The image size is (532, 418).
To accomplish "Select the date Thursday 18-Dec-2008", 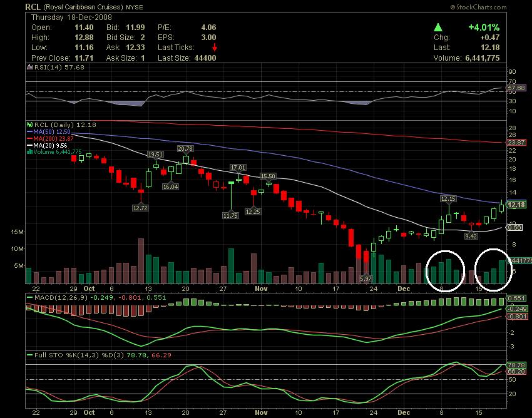I will pos(71,18).
